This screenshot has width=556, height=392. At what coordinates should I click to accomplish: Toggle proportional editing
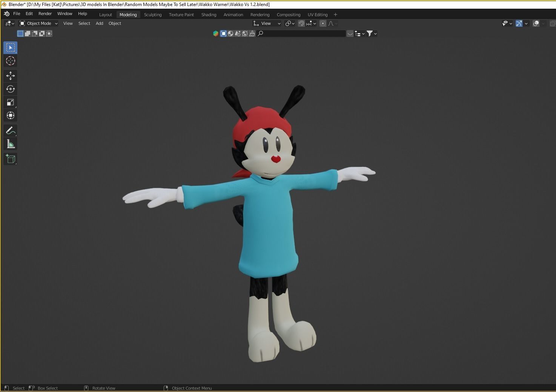[x=323, y=23]
